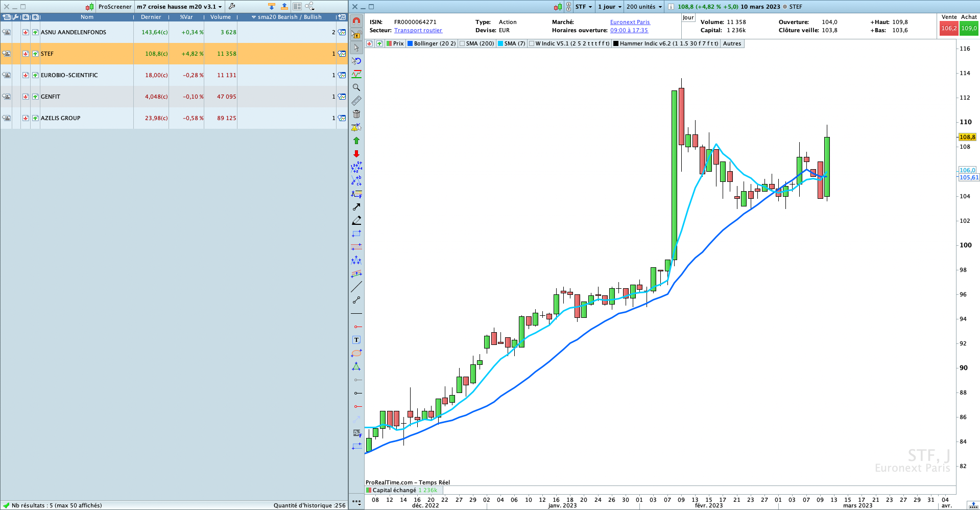This screenshot has height=510, width=980.
Task: Sort list by Volume column header
Action: pos(221,17)
